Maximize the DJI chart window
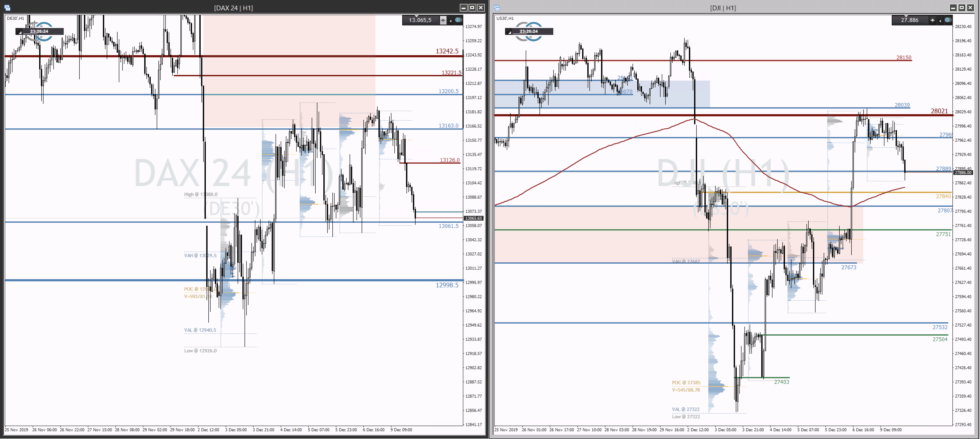The height and width of the screenshot is (439, 980). point(962,8)
